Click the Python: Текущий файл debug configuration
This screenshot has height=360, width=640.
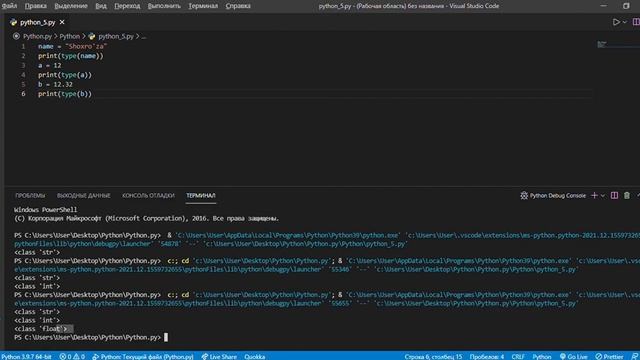click(x=142, y=356)
